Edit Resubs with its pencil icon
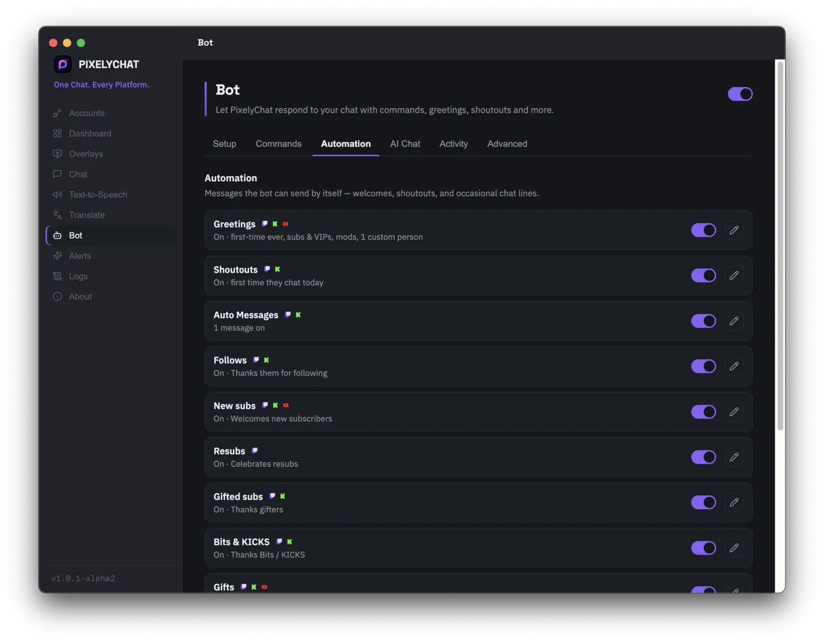Screen dimensions: 824x644 click(734, 457)
